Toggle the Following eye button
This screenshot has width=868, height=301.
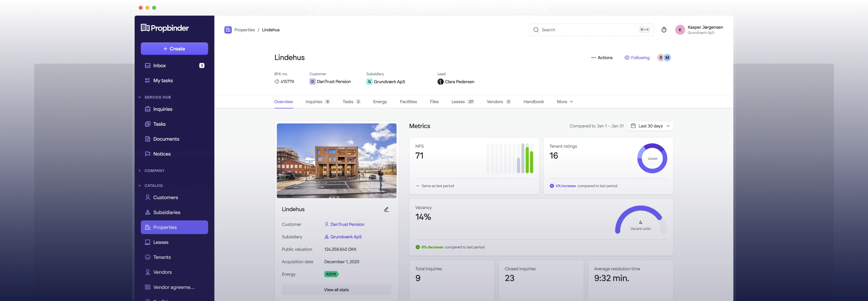[637, 58]
